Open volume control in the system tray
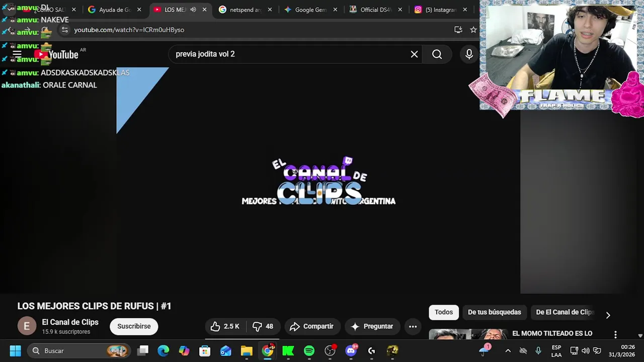This screenshot has width=644, height=362. [585, 350]
